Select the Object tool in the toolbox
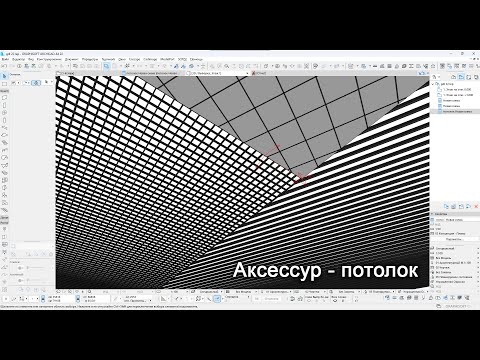 tap(4, 196)
